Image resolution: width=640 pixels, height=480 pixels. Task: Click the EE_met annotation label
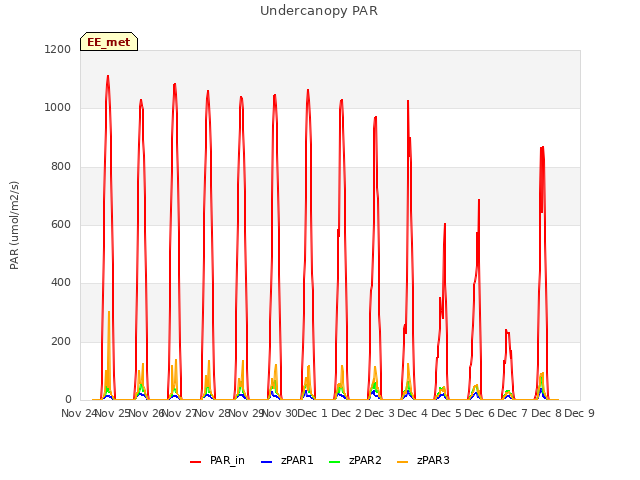(x=109, y=42)
